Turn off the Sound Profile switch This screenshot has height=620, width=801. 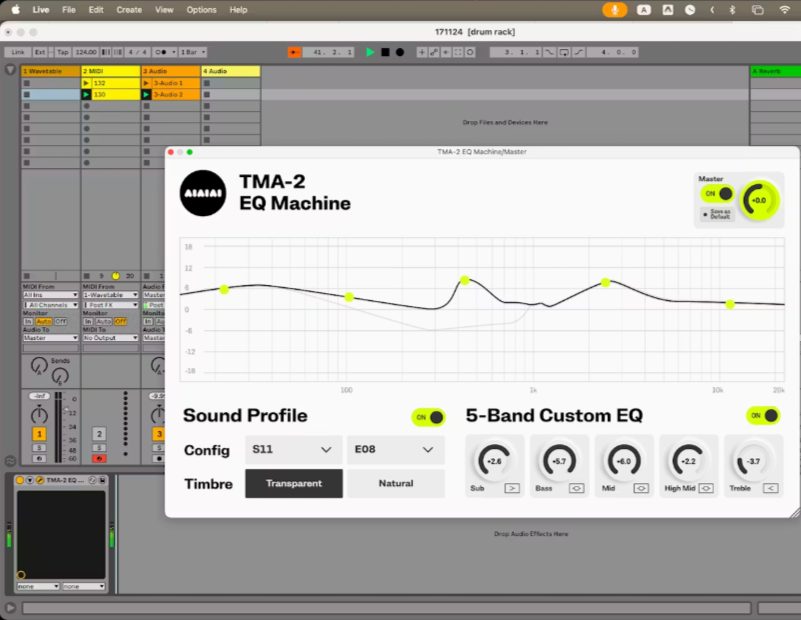coord(428,417)
